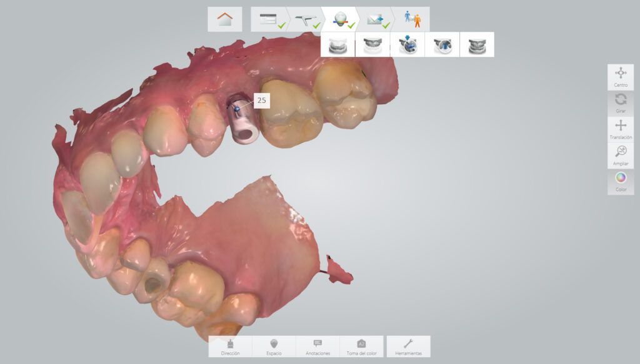Toggle the Color display of the scan
The height and width of the screenshot is (364, 640).
pyautogui.click(x=621, y=182)
